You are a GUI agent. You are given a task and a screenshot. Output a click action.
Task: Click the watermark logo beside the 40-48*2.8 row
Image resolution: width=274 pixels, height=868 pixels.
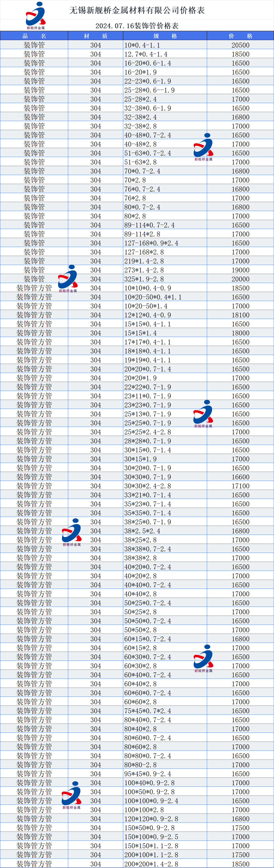click(x=203, y=147)
